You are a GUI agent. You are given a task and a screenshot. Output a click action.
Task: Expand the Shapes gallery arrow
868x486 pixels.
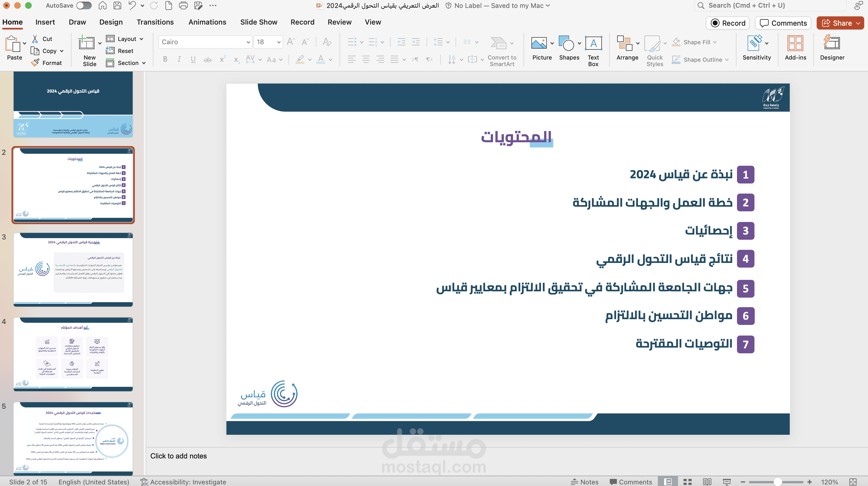click(579, 43)
